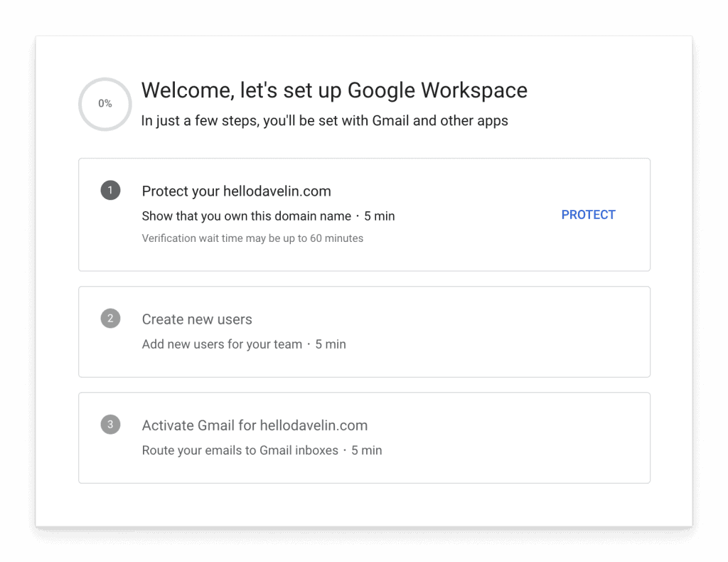The height and width of the screenshot is (562, 728).
Task: Click the PROTECT link
Action: pyautogui.click(x=588, y=215)
